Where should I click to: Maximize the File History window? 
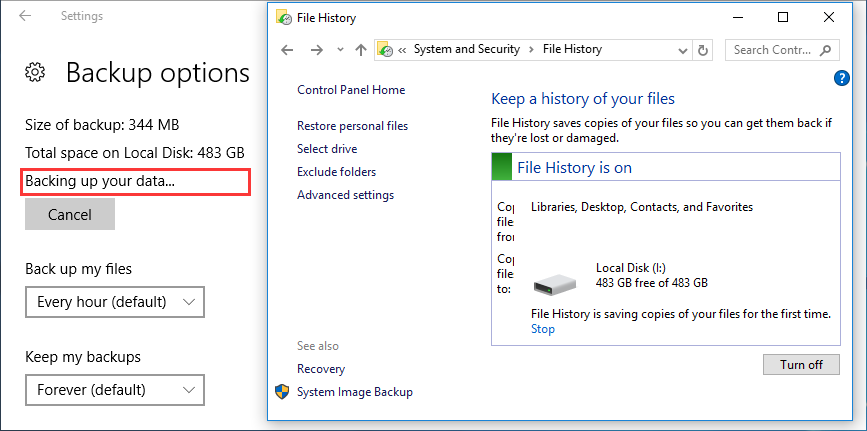783,18
